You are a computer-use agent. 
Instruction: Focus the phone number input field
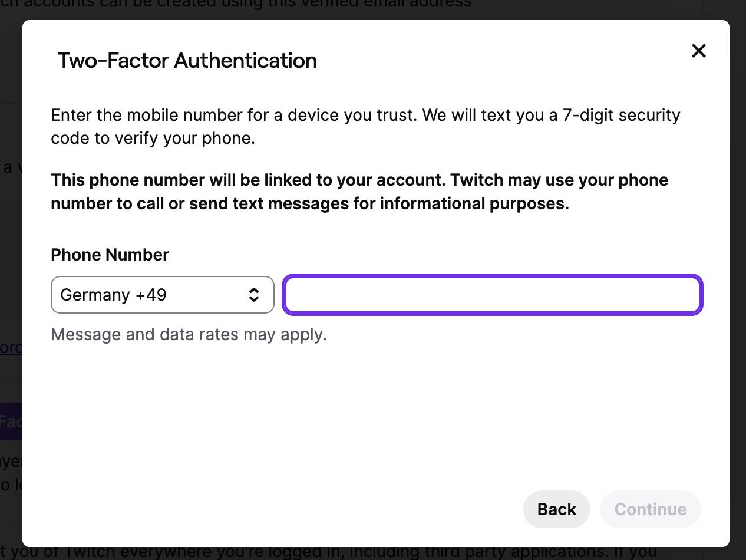point(492,295)
